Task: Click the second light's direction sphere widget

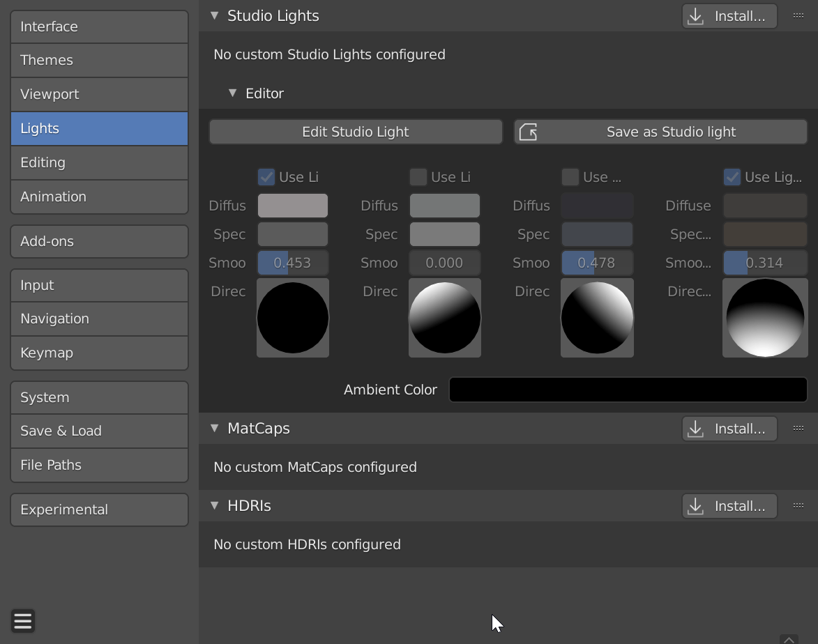Action: [x=444, y=318]
